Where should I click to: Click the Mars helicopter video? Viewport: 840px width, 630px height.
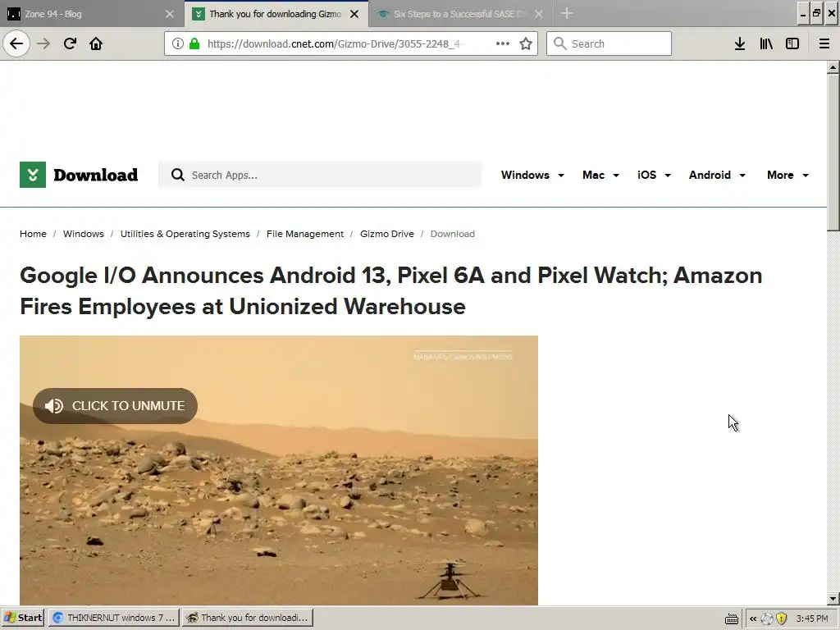[279, 470]
